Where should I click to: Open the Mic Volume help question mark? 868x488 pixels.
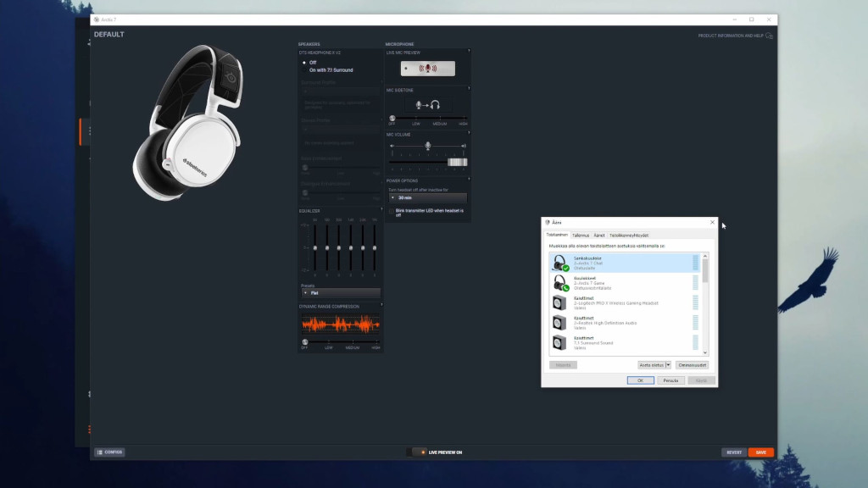coord(469,133)
